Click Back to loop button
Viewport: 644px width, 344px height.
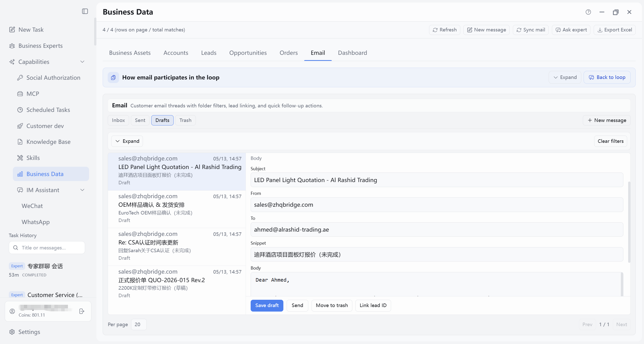[607, 77]
